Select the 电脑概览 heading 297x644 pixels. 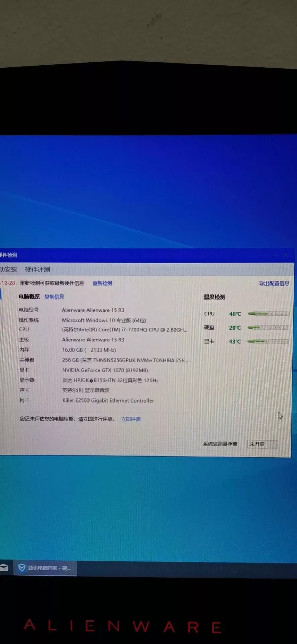(29, 297)
